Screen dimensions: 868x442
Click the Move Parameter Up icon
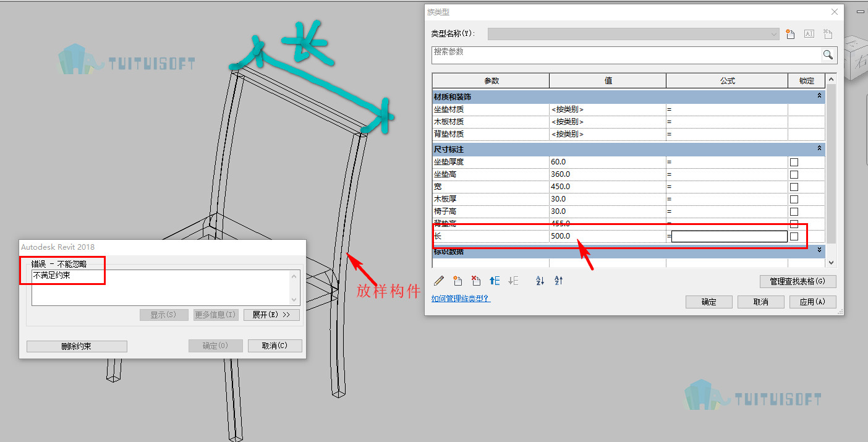coord(495,281)
